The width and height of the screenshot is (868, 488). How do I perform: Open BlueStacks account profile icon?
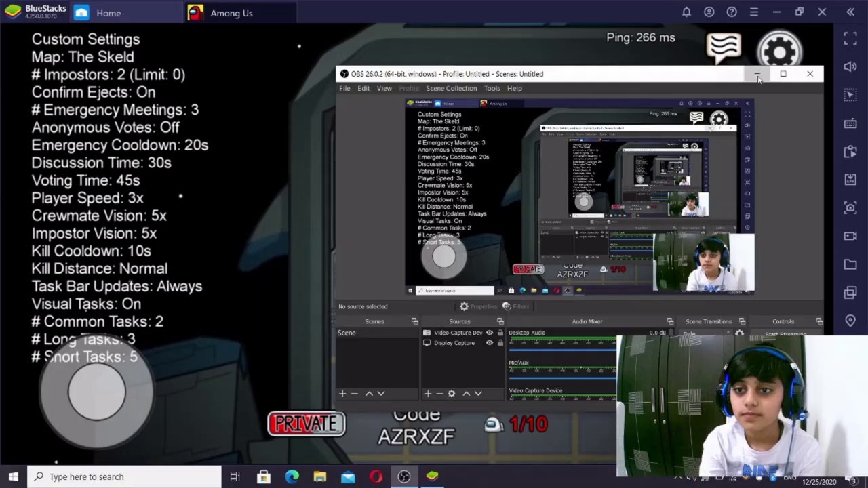(x=709, y=12)
